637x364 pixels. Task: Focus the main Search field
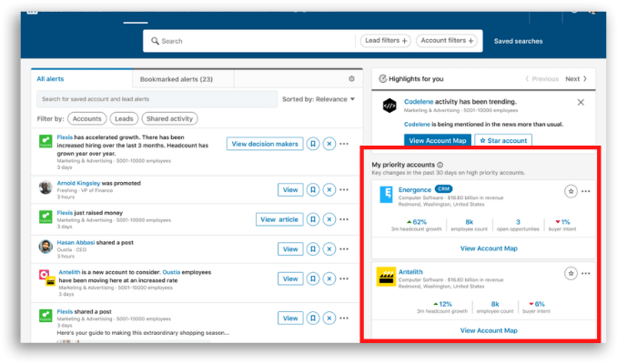249,41
